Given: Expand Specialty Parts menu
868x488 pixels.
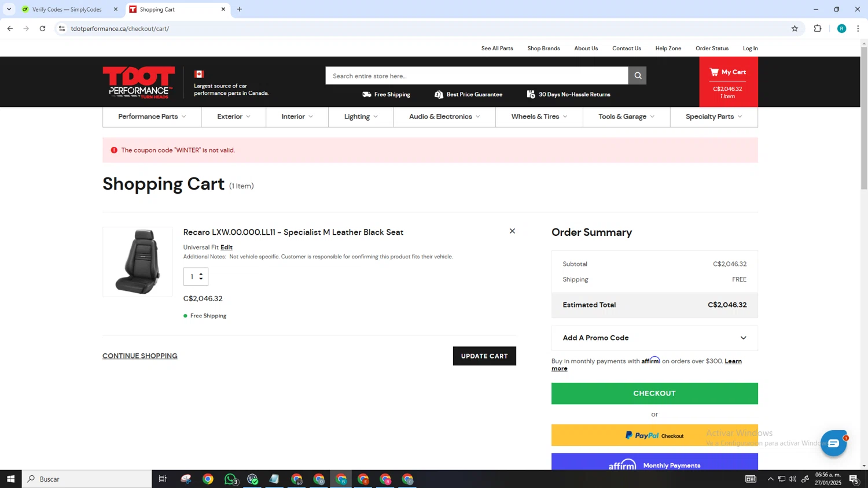Looking at the screenshot, I should tap(713, 117).
